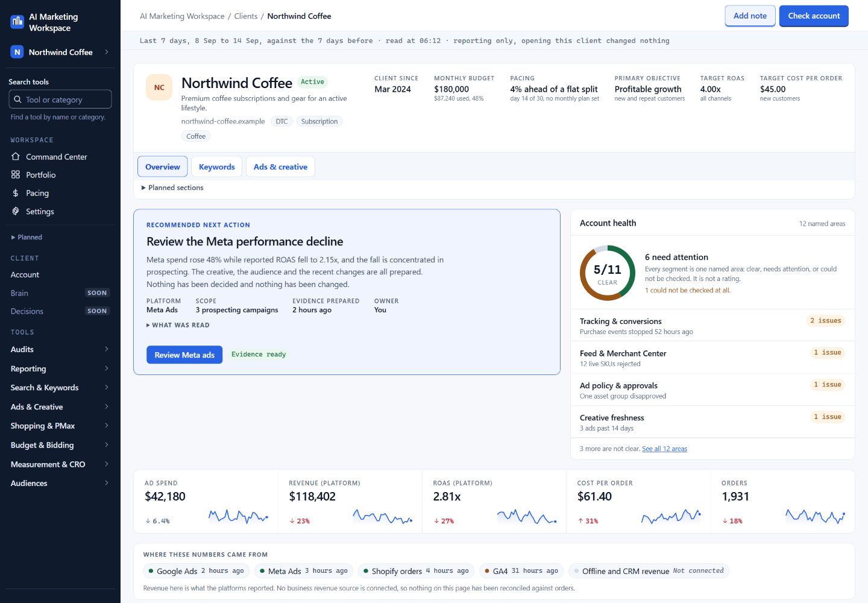This screenshot has height=603, width=868.
Task: Click the Review Meta ads button
Action: point(184,355)
